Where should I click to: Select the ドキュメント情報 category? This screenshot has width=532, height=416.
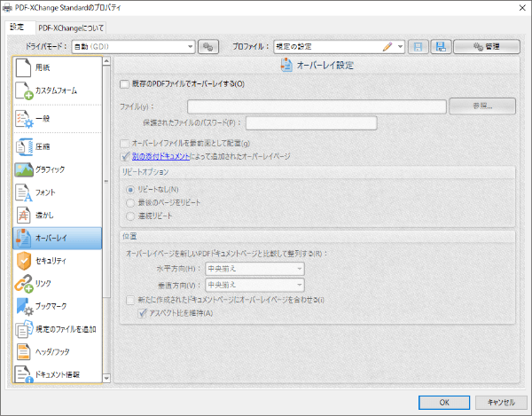(x=57, y=374)
